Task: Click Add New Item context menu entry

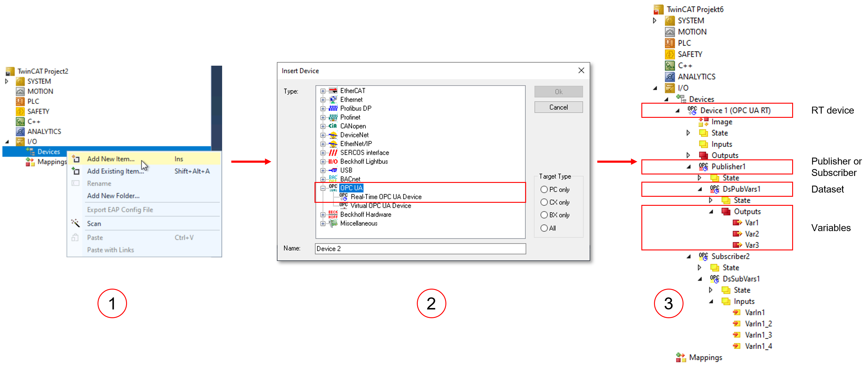Action: click(110, 158)
